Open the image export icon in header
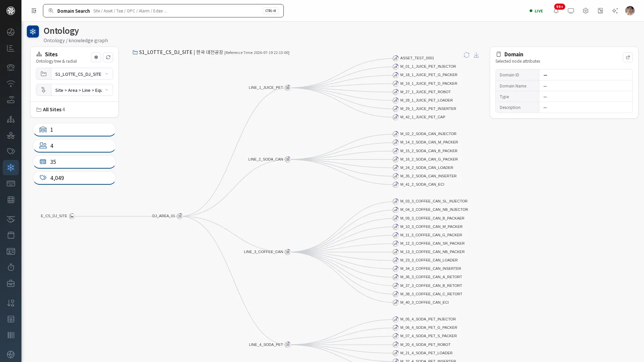The height and width of the screenshot is (362, 644). [600, 11]
